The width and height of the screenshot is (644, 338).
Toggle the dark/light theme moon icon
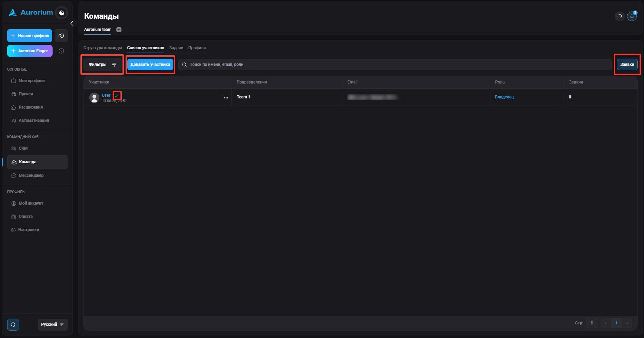pyautogui.click(x=62, y=13)
